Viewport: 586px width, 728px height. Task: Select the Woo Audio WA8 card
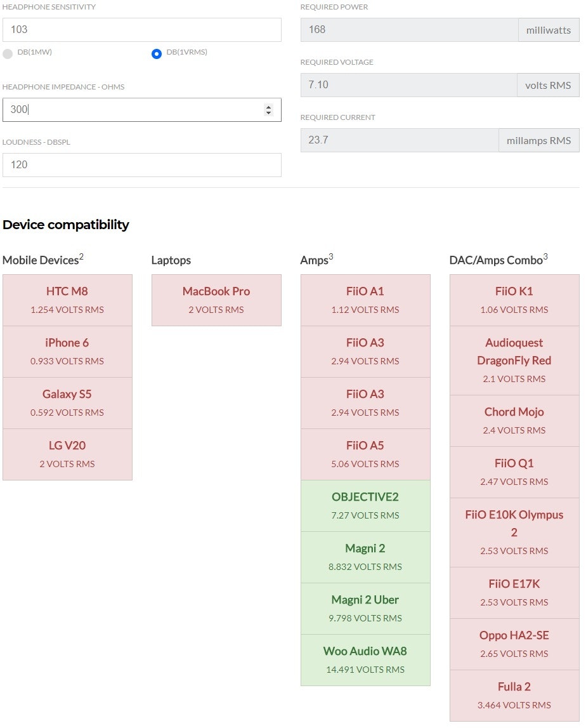point(365,660)
